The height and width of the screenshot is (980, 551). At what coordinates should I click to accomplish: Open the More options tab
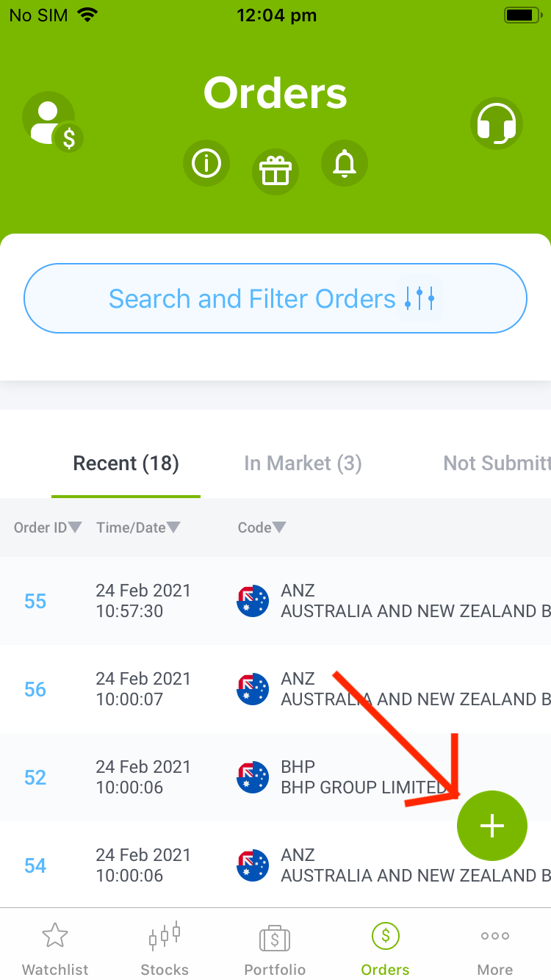click(495, 948)
